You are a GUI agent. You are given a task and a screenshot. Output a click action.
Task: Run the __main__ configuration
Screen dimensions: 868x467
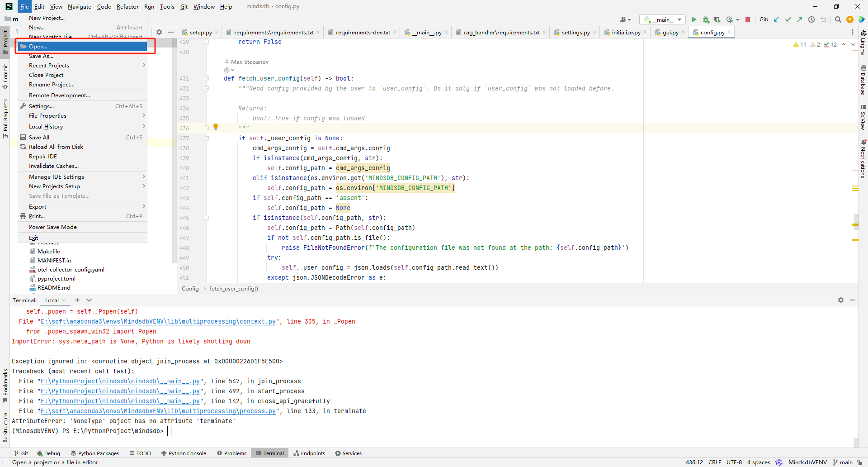coord(694,19)
